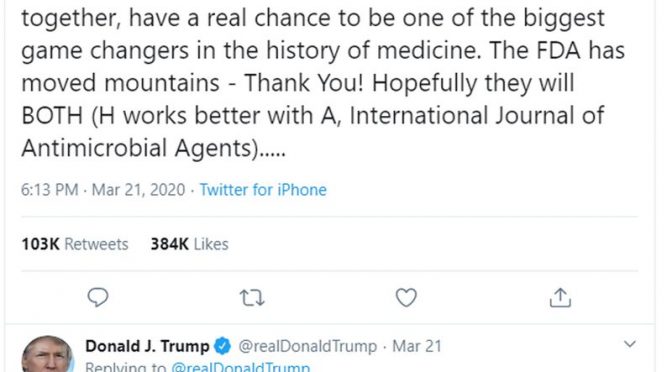The width and height of the screenshot is (672, 372).
Task: Click the Trump profile avatar thumbnail
Action: pos(47,354)
